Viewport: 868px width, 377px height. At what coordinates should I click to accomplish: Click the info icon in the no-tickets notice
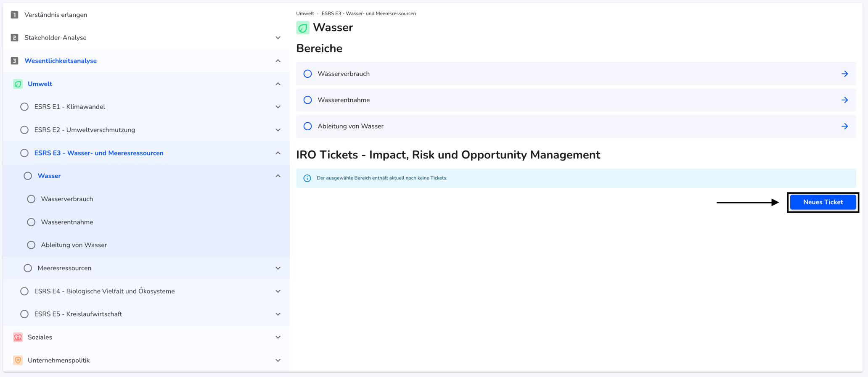[x=307, y=178]
